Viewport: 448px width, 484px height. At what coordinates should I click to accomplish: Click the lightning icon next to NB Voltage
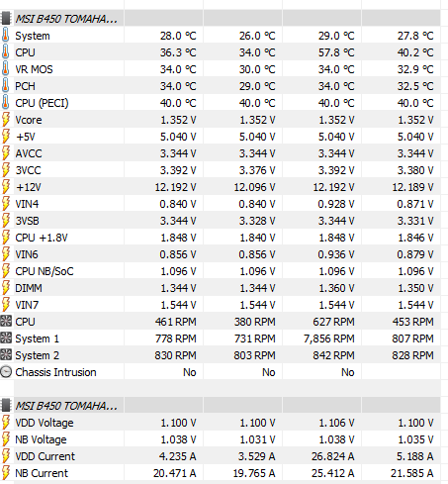[6, 439]
